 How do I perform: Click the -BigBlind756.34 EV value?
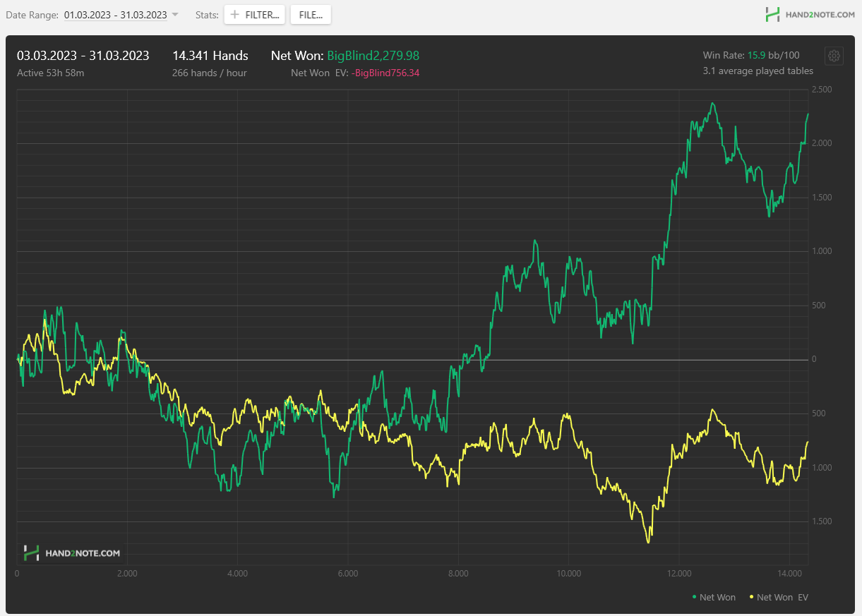pyautogui.click(x=385, y=72)
